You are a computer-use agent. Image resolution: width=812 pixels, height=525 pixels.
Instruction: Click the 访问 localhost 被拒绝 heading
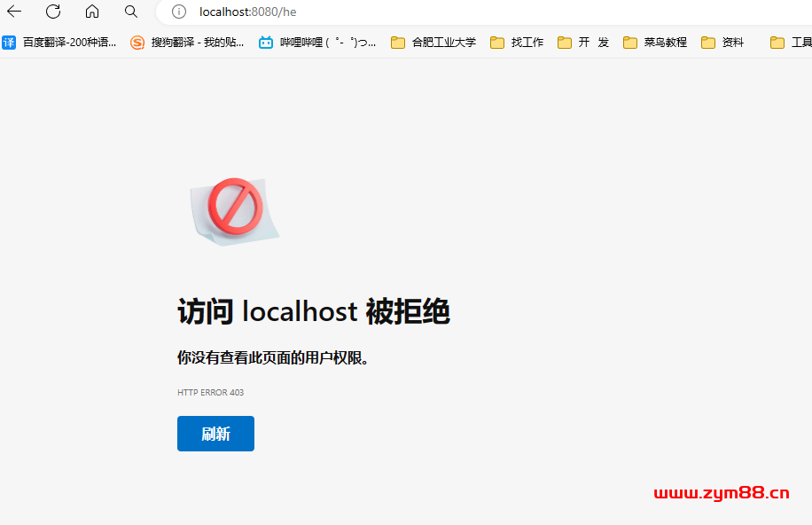click(x=314, y=312)
